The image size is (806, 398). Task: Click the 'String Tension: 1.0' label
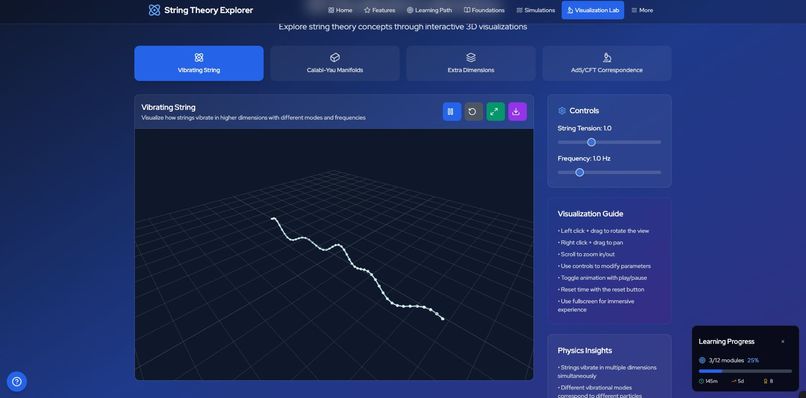coord(584,128)
